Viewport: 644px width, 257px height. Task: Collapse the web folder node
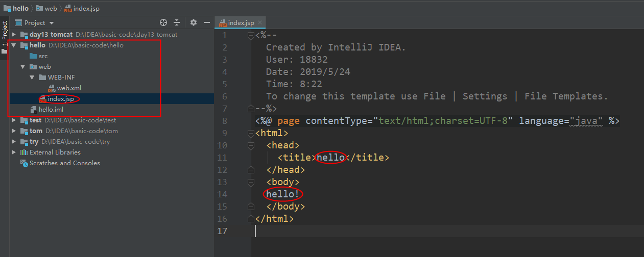[23, 67]
